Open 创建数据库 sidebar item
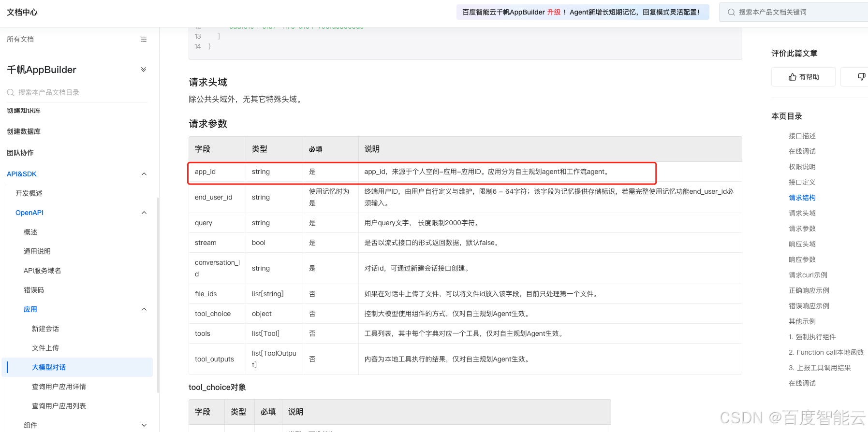 (24, 131)
